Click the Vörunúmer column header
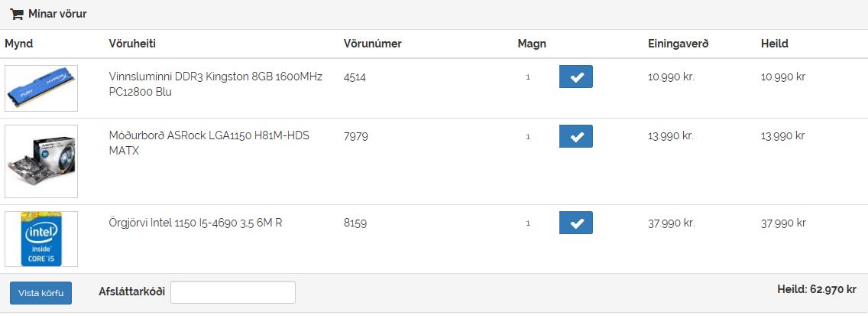 372,44
